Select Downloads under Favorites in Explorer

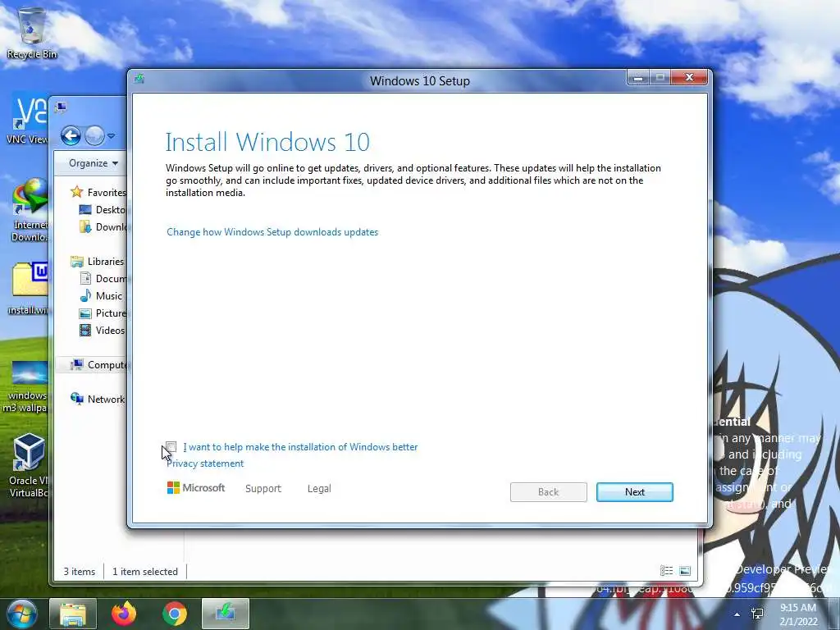click(103, 226)
